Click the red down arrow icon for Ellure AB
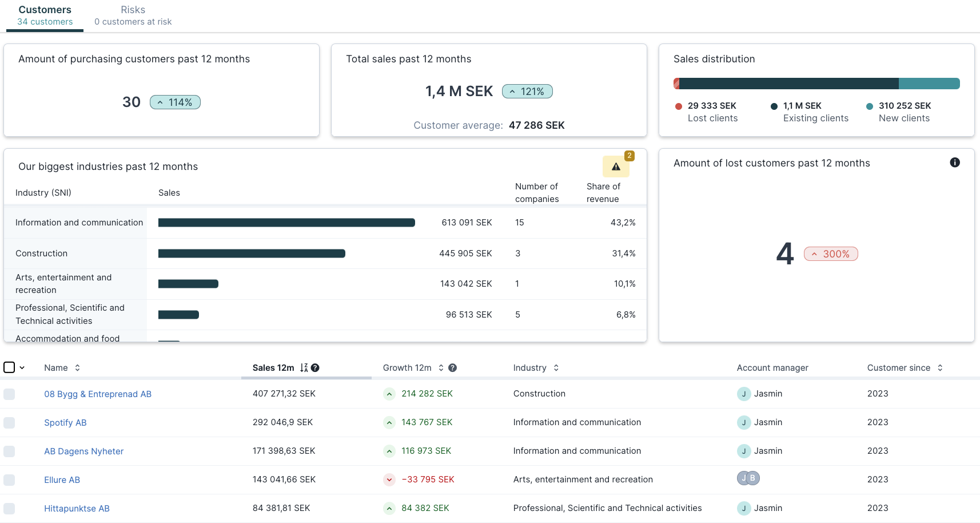Image resolution: width=980 pixels, height=523 pixels. click(x=389, y=480)
